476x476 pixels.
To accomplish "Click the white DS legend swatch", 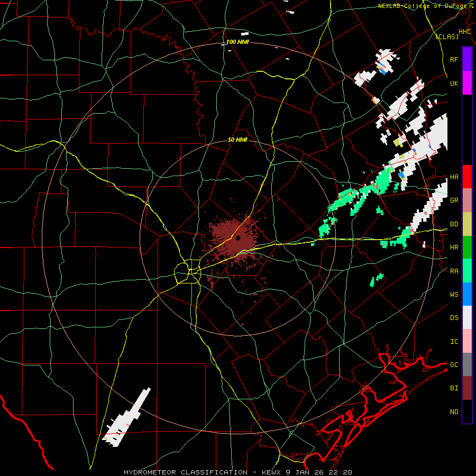I will click(467, 317).
